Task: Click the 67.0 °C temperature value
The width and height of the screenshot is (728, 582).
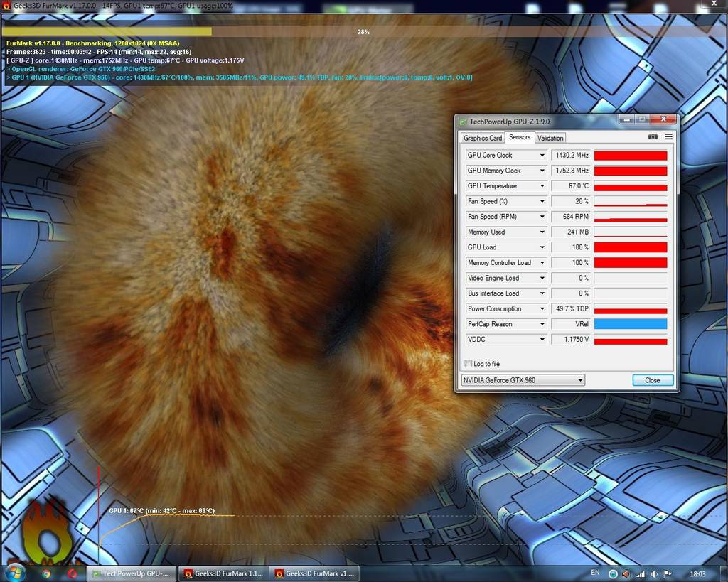Action: point(570,186)
